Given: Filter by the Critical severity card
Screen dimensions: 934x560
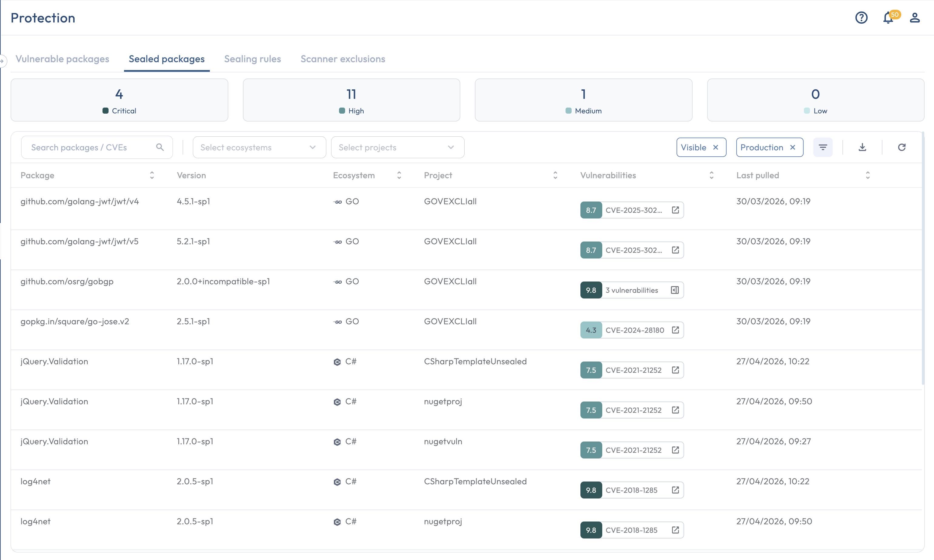Looking at the screenshot, I should coord(119,100).
